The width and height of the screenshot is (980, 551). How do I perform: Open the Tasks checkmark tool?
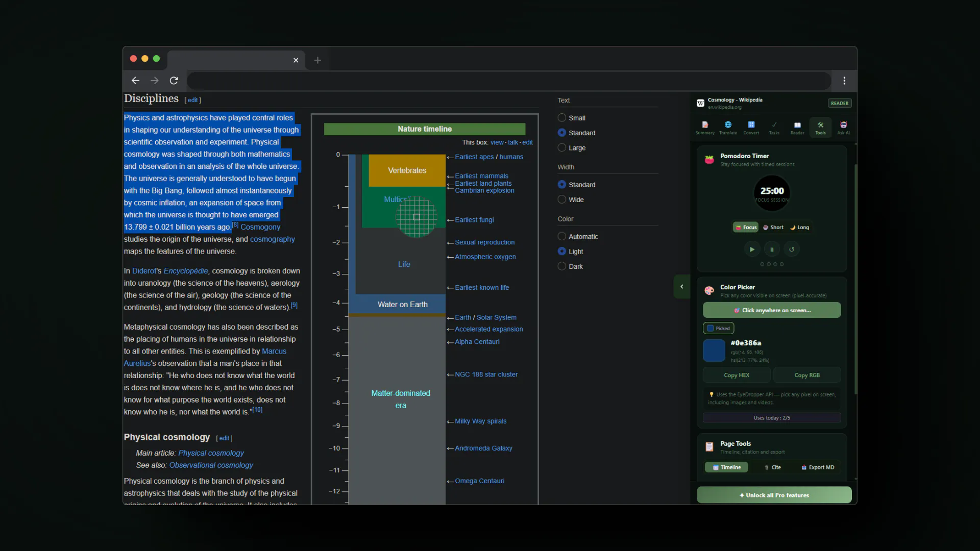tap(774, 128)
